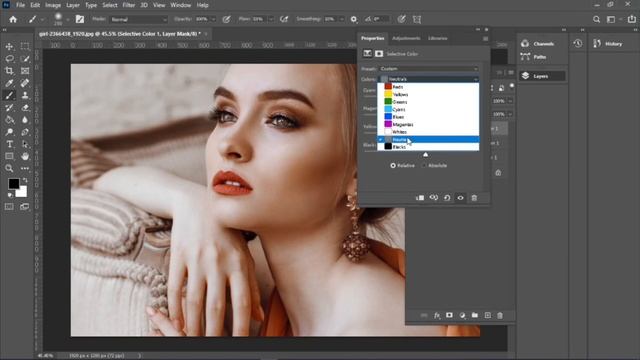
Task: Open smoothing options gear icon
Action: point(354,19)
